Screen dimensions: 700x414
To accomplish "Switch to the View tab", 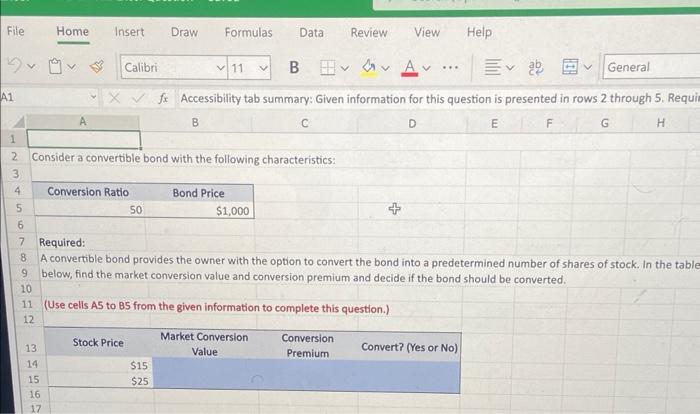I will pos(427,33).
